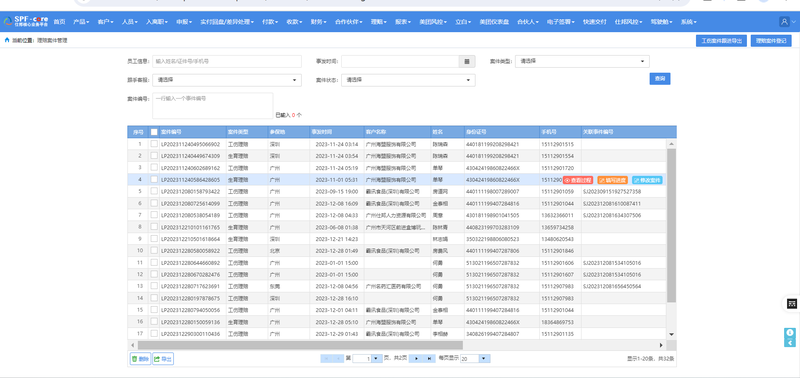Sort by the 案件编号 column header
Viewport: 800px width, 378px height.
(x=192, y=132)
